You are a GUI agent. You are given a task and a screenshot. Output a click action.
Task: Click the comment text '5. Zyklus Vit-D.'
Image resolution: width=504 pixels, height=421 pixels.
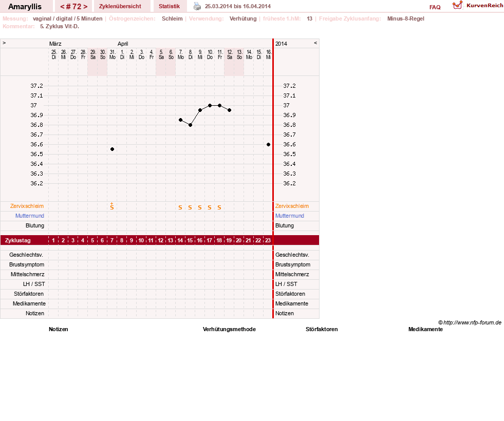[x=60, y=26]
